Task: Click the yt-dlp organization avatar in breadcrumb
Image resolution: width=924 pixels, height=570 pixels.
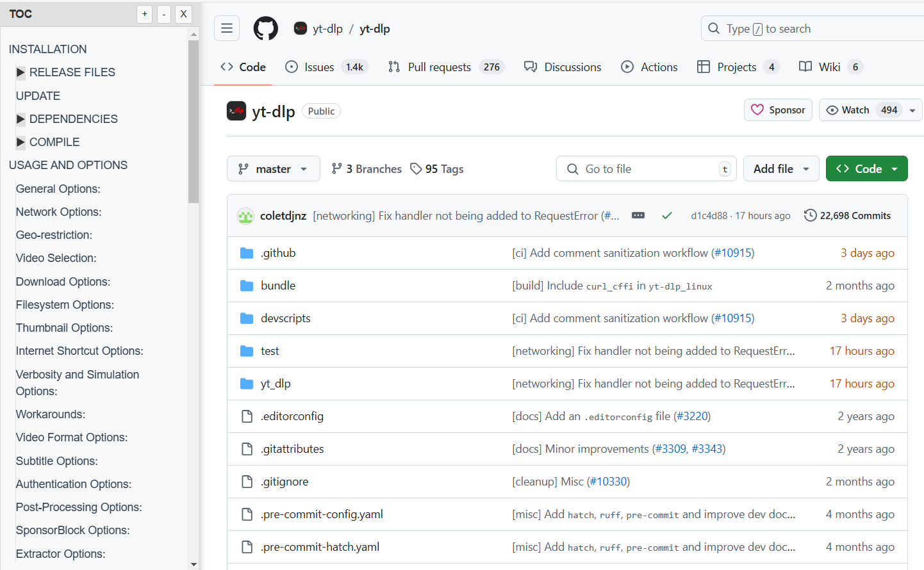Action: point(301,28)
